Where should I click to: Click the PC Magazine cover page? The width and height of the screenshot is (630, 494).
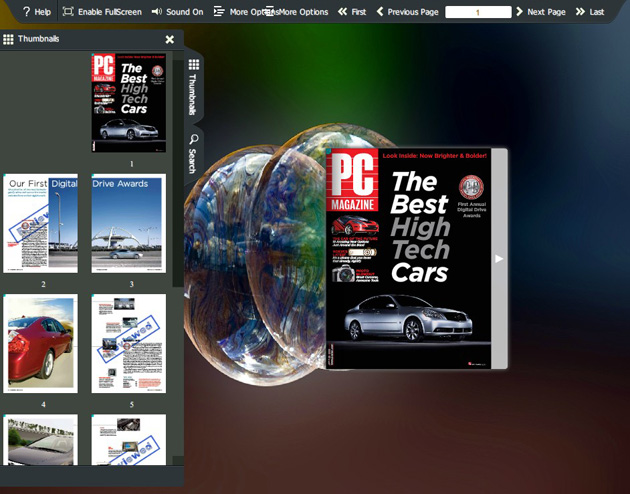pos(408,259)
